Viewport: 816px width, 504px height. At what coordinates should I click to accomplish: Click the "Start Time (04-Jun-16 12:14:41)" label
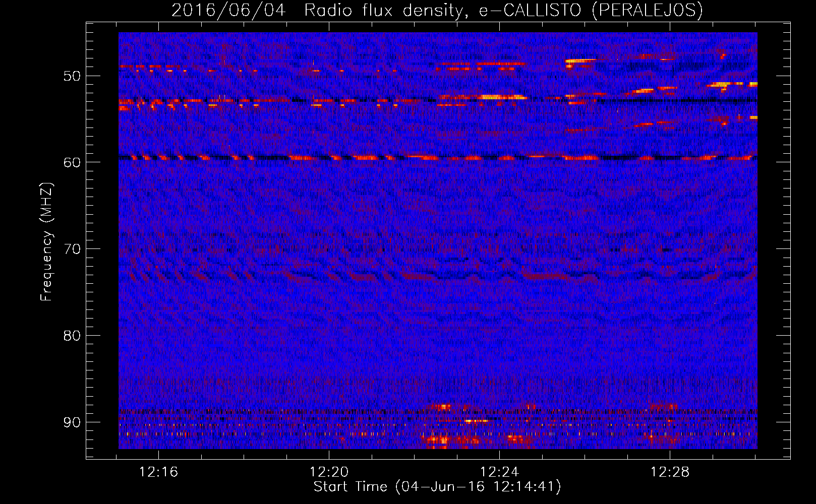437,487
